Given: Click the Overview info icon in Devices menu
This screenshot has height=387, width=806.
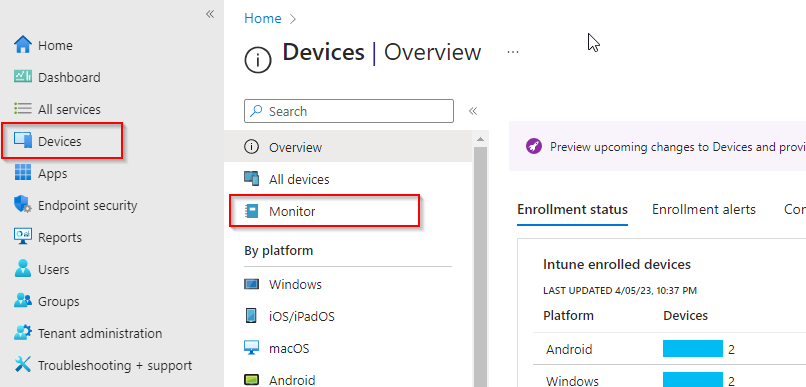Looking at the screenshot, I should (251, 148).
